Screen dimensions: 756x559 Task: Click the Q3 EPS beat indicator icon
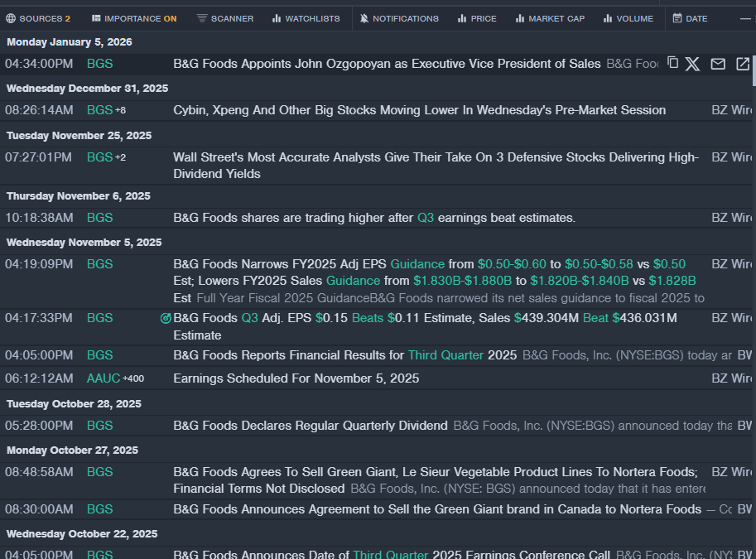[166, 318]
